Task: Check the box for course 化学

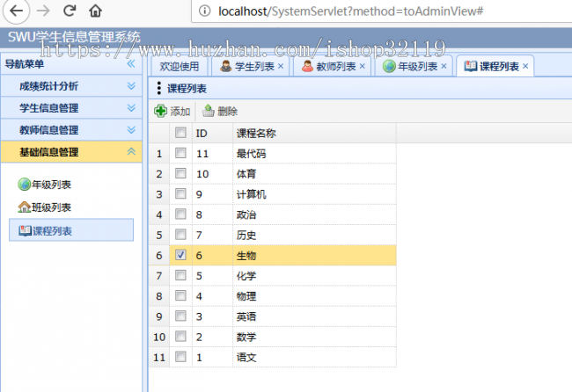Action: [x=180, y=275]
